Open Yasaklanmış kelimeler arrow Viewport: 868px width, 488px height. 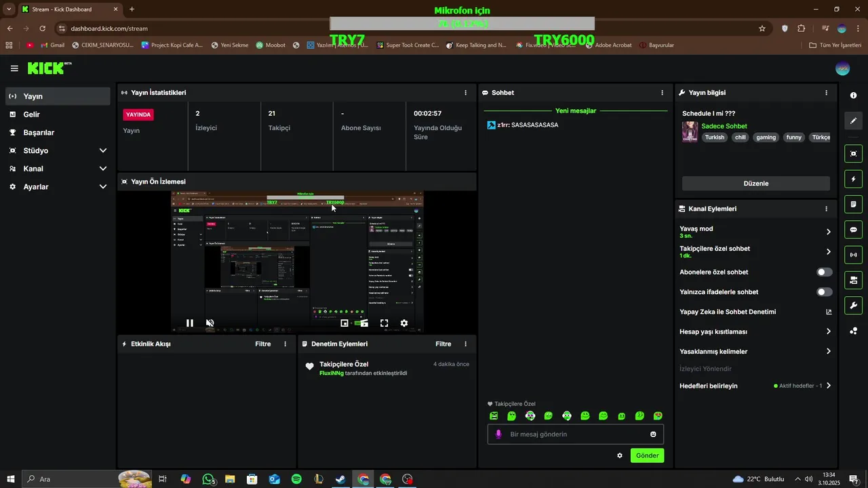829,352
